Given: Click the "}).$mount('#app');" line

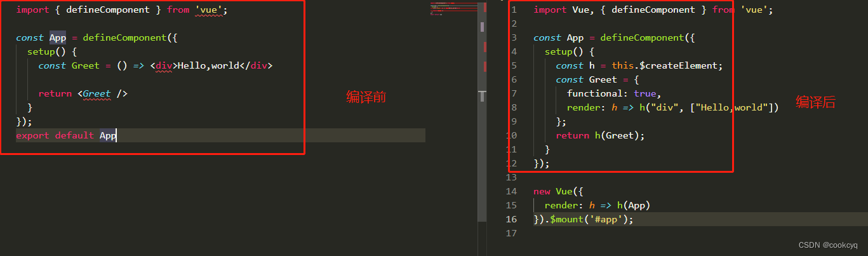Looking at the screenshot, I should coord(584,220).
